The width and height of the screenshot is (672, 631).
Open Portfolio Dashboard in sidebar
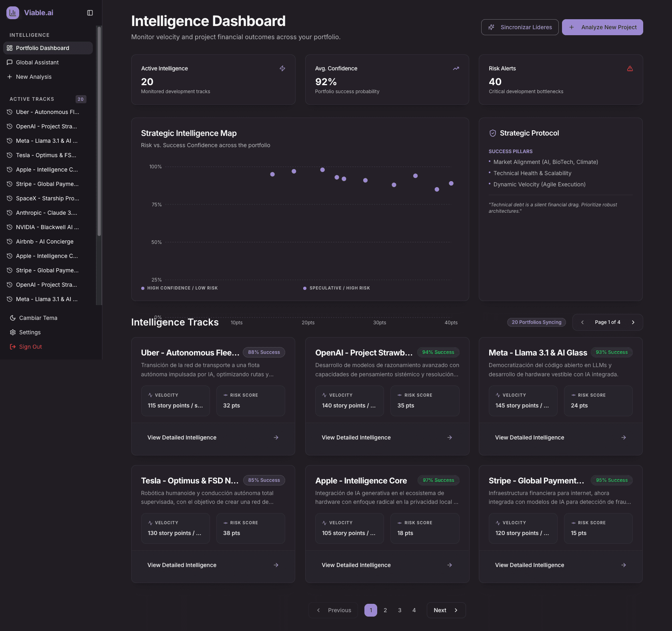coord(48,48)
